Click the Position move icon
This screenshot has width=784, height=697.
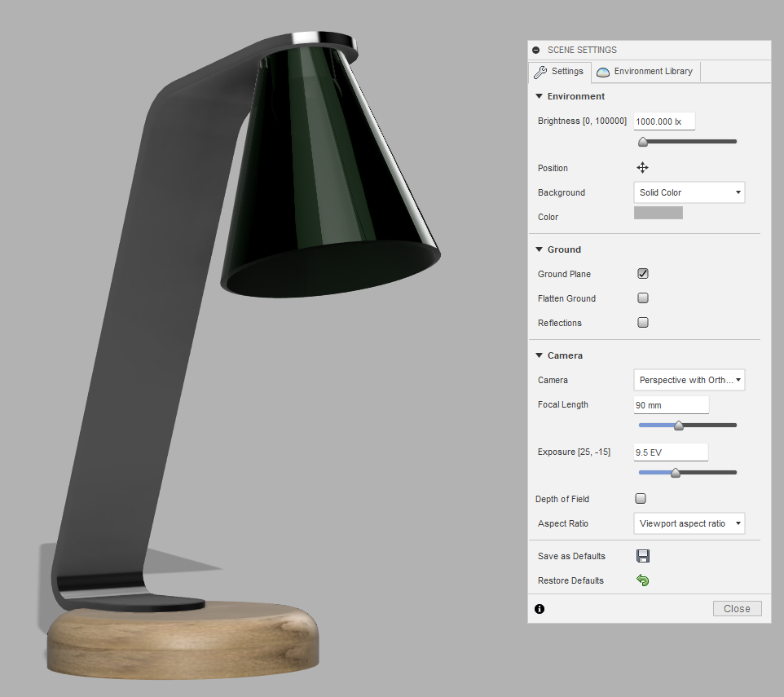click(x=642, y=168)
